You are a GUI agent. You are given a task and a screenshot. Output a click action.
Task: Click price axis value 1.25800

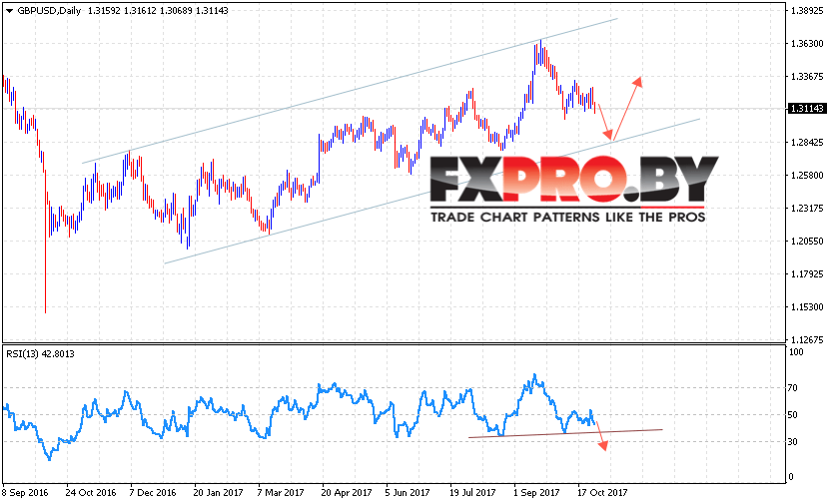tap(807, 176)
